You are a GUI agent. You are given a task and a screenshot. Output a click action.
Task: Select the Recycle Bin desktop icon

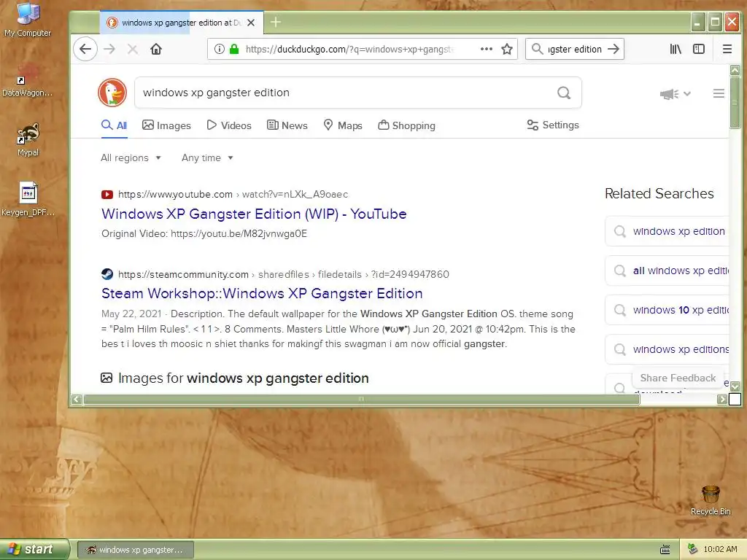[x=711, y=500]
